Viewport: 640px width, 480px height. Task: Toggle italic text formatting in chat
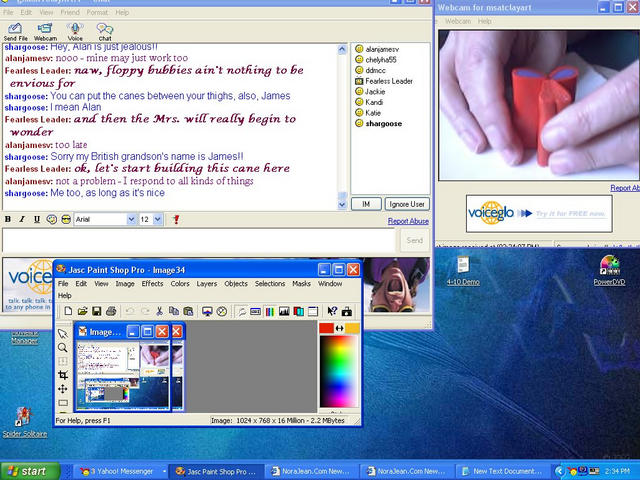22,220
